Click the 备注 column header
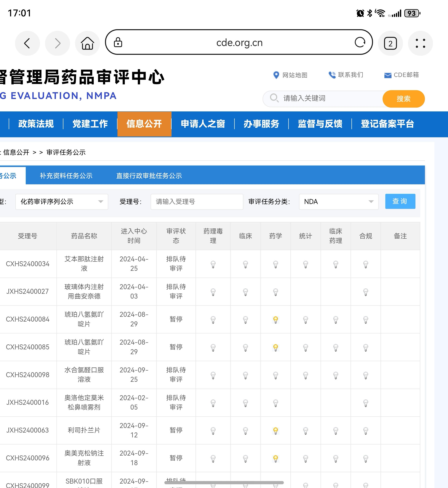This screenshot has height=488, width=448. click(400, 236)
